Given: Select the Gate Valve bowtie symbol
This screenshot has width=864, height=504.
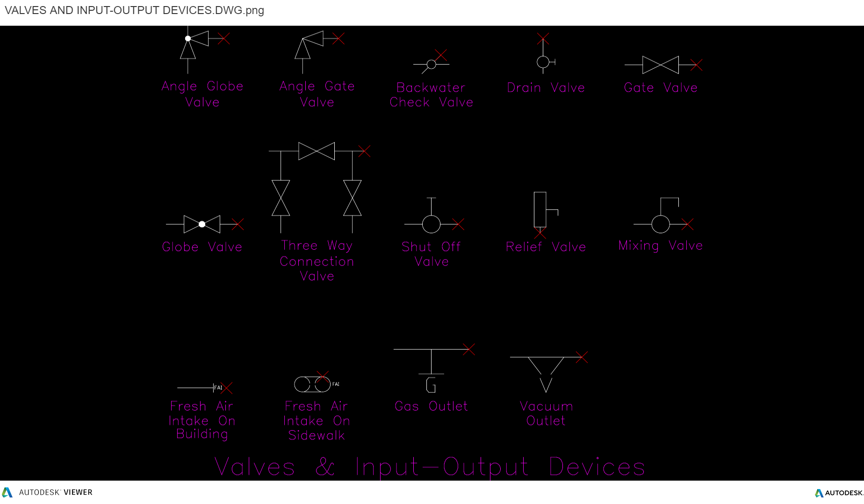Looking at the screenshot, I should (660, 65).
